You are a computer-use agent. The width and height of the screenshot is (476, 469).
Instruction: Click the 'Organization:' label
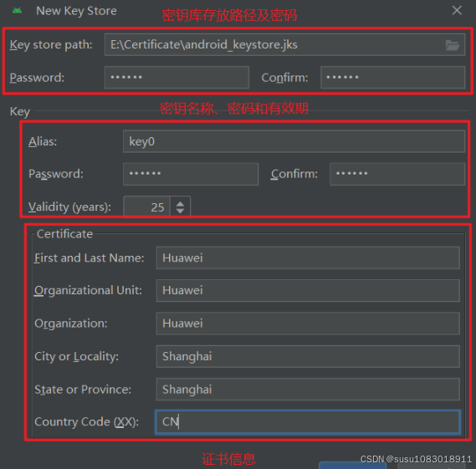pyautogui.click(x=71, y=324)
